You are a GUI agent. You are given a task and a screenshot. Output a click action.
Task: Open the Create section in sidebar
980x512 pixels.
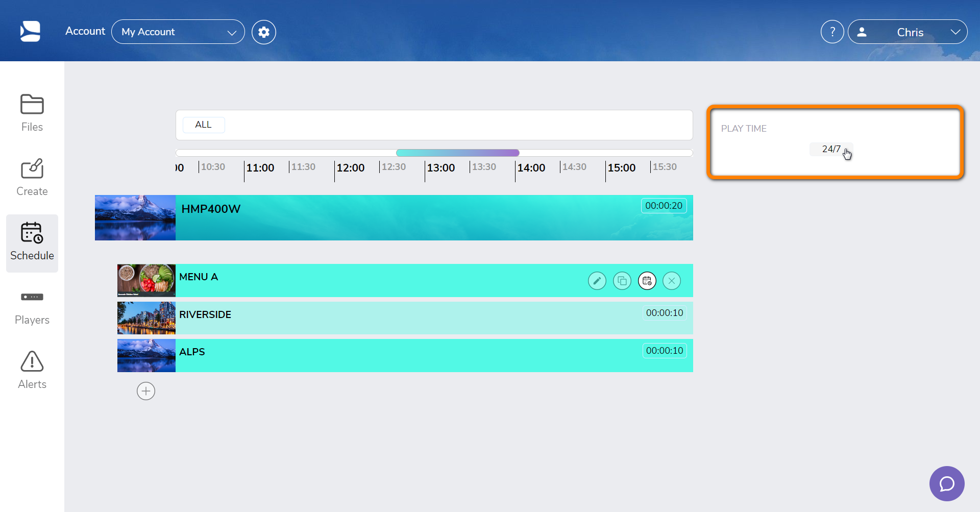(32, 178)
